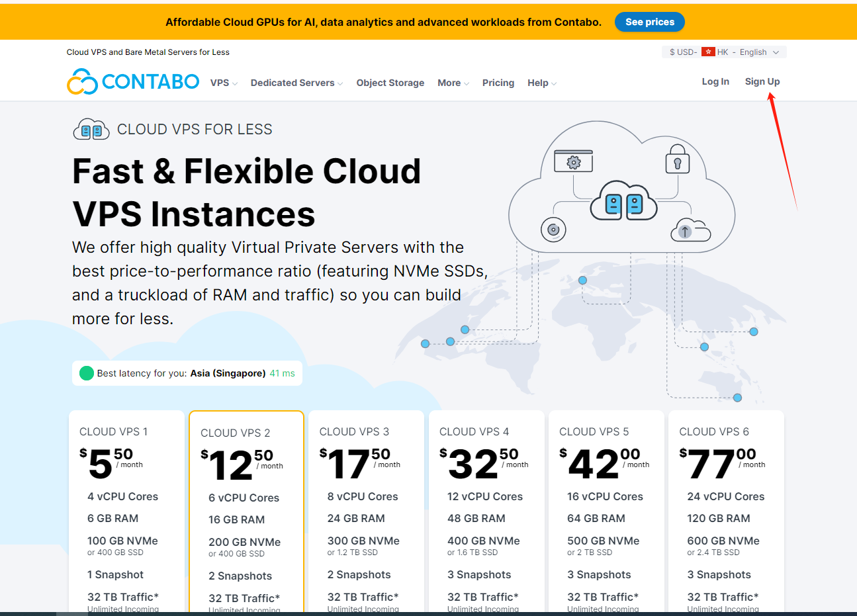The image size is (857, 616).
Task: Click the central server cloud icon in illustration
Action: pos(623,201)
